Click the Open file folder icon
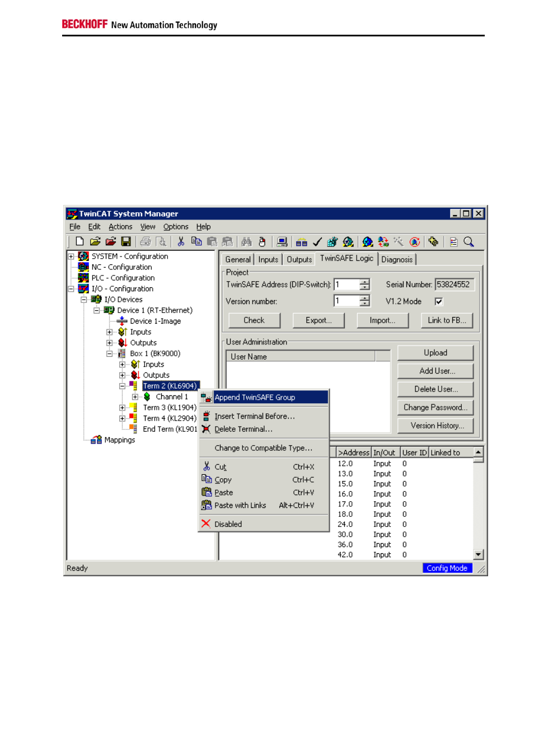 [x=95, y=242]
